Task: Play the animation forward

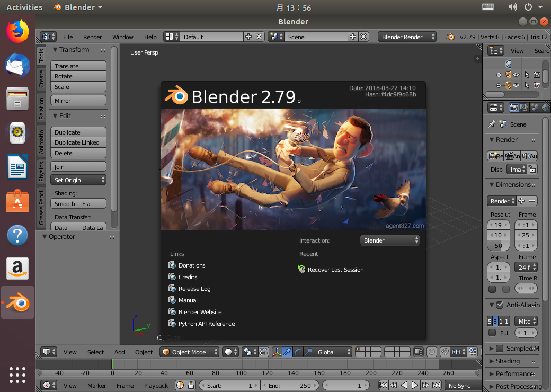Action: pyautogui.click(x=415, y=385)
